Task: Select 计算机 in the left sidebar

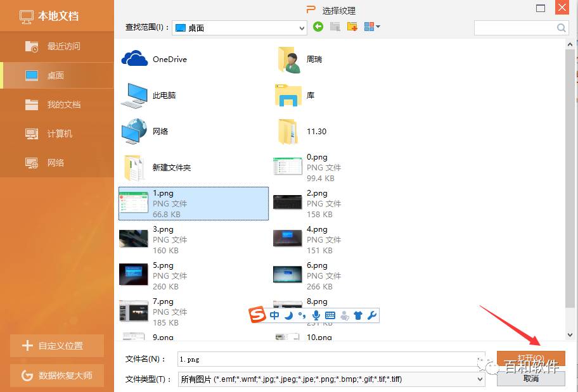Action: pyautogui.click(x=57, y=134)
